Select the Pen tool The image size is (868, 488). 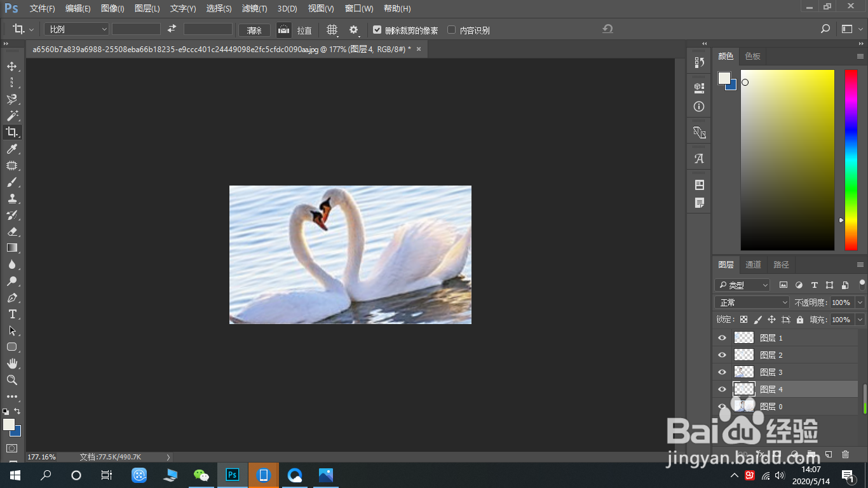coord(11,297)
